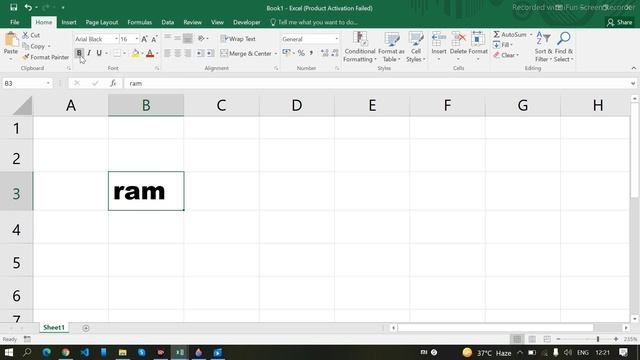This screenshot has height=360, width=640.
Task: Click the Windows Start button
Action: [9, 352]
